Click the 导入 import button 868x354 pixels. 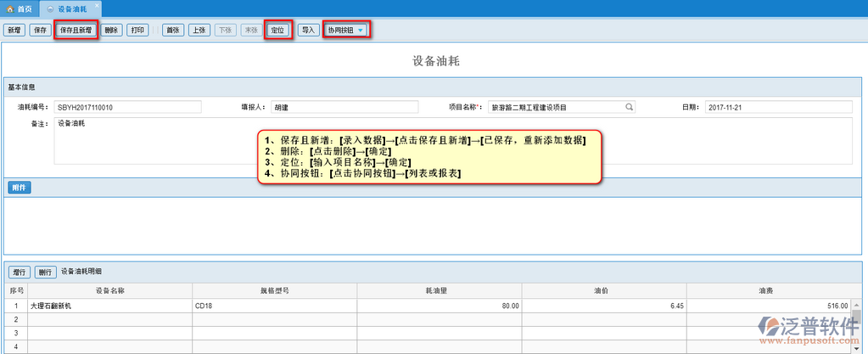click(308, 30)
